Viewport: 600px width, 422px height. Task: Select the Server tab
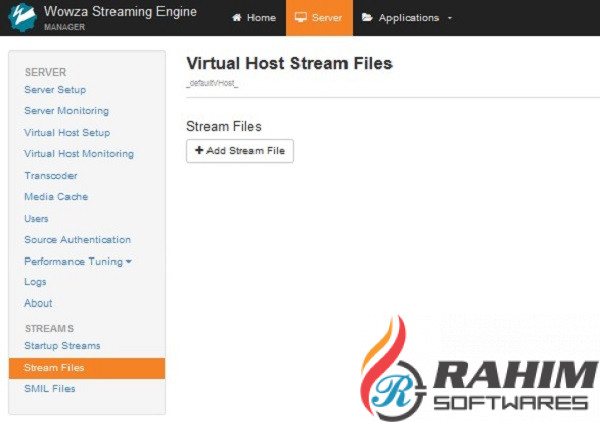pyautogui.click(x=319, y=18)
